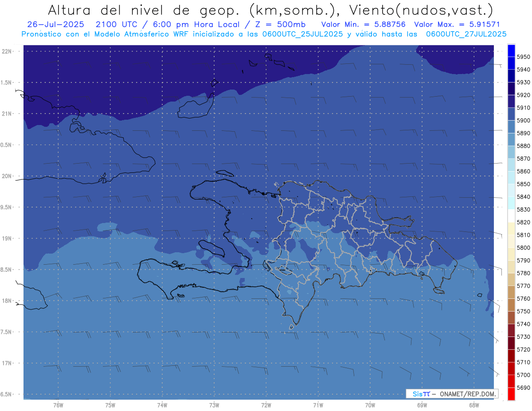Image resolution: width=532 pixels, height=411 pixels.
Task: Click the '74W' longitude label
Action: 162,405
